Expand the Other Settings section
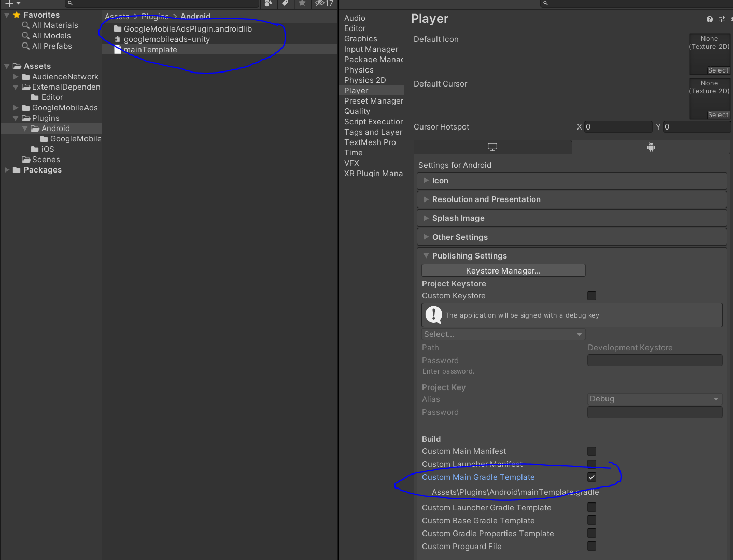This screenshot has height=560, width=733. (572, 237)
